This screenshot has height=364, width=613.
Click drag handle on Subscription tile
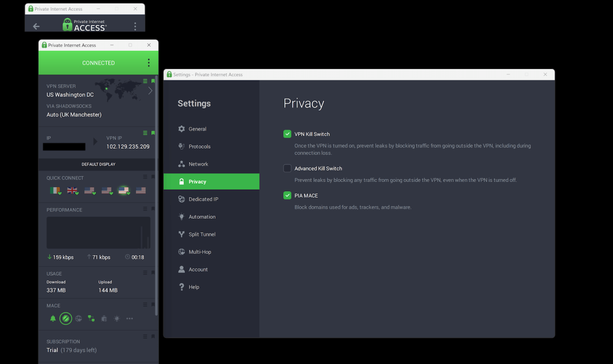pos(145,336)
